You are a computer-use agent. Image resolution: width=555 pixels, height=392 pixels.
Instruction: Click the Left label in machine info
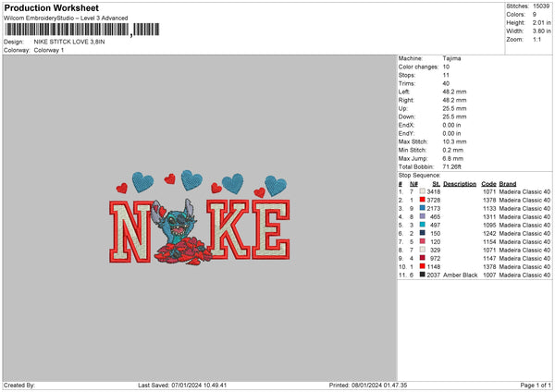403,92
